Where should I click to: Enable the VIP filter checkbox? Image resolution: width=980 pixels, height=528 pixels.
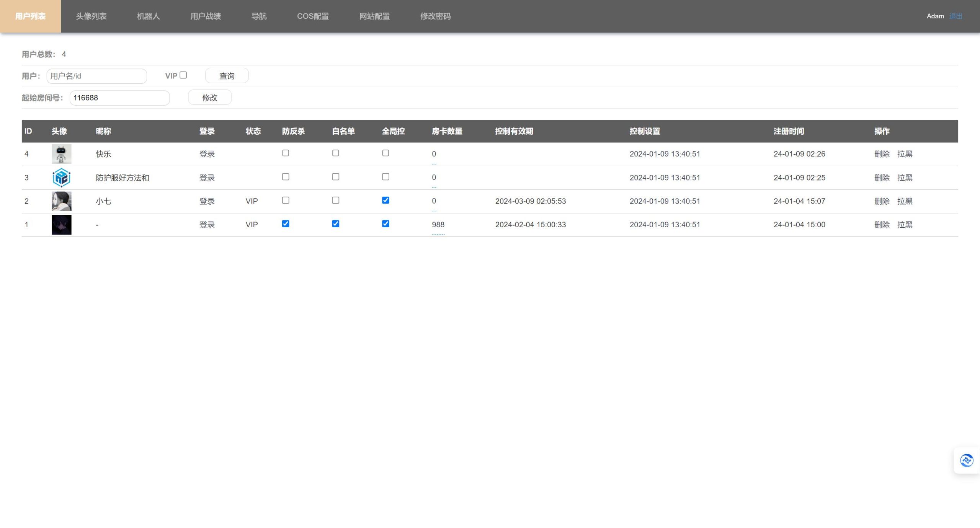183,75
